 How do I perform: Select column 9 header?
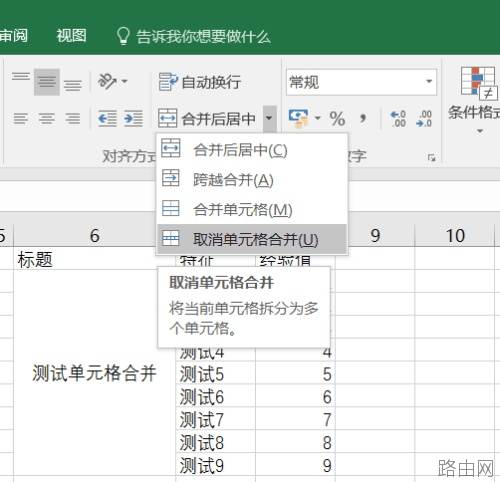point(375,236)
